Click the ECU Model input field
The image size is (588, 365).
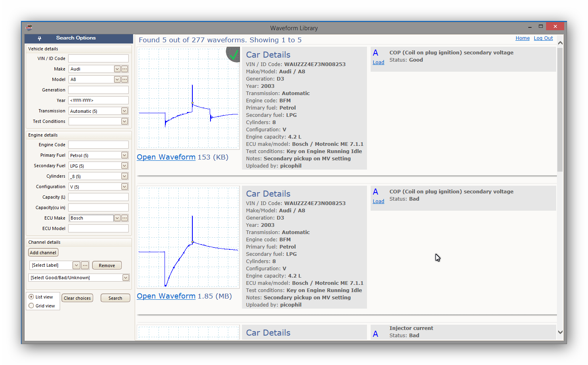[98, 228]
